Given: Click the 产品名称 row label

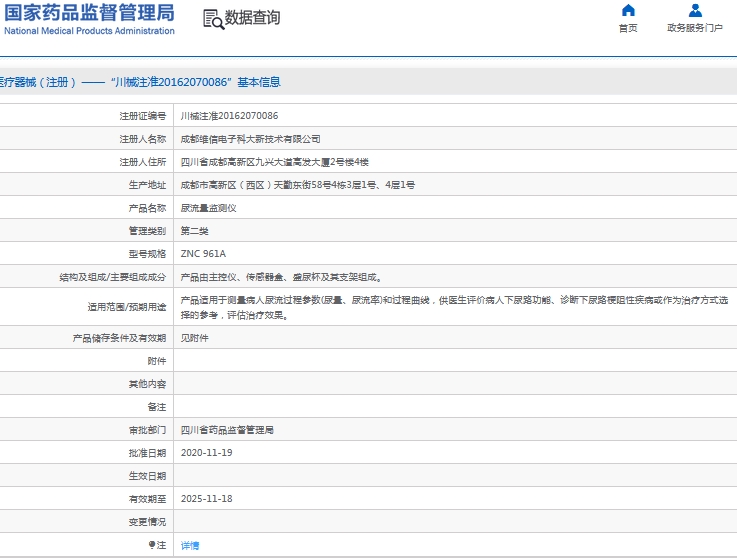Looking at the screenshot, I should (148, 208).
